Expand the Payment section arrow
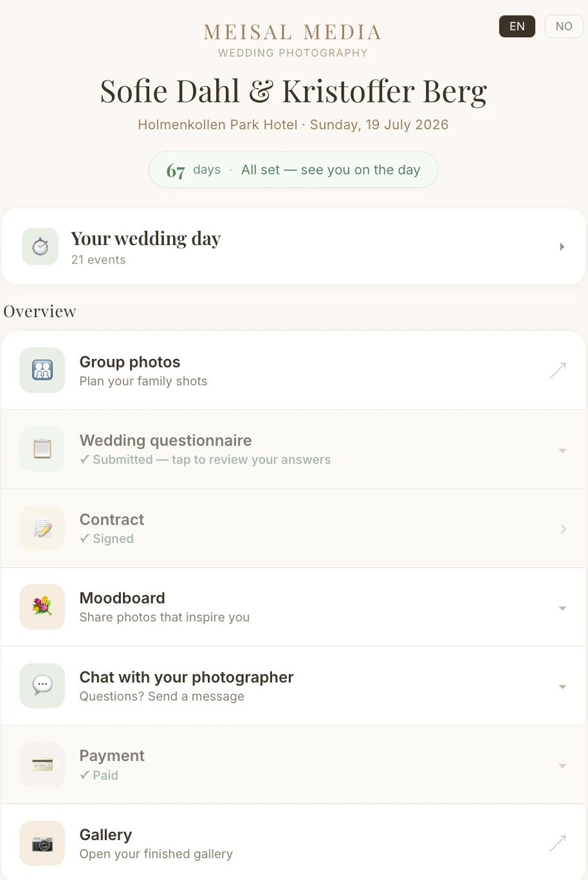 coord(562,766)
